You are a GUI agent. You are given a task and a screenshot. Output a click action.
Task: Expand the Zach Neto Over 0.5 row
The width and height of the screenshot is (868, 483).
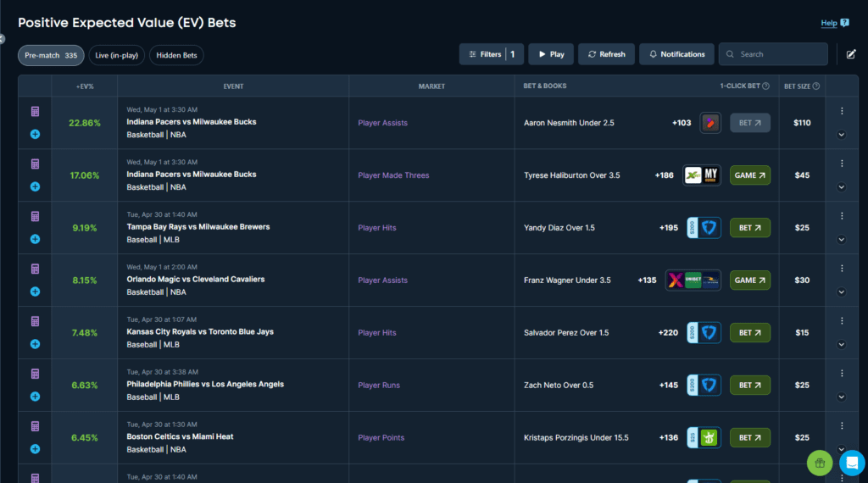tap(842, 397)
